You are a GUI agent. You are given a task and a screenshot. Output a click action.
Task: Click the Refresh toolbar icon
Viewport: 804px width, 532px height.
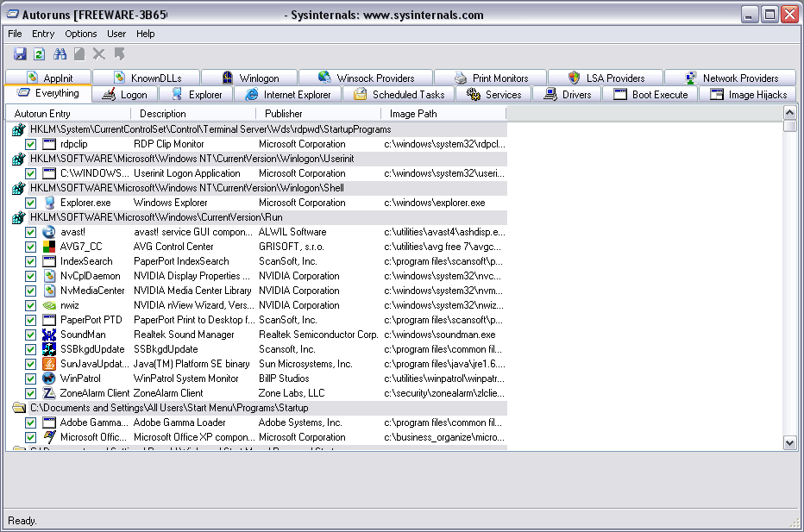39,54
